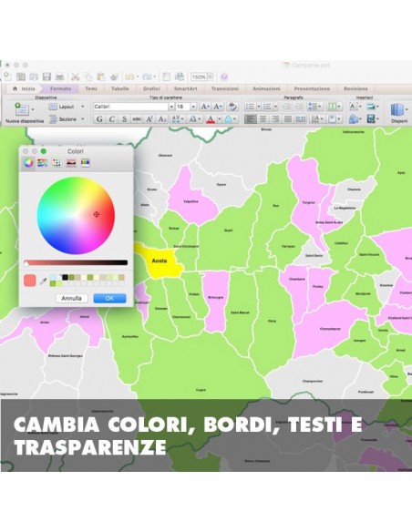Image resolution: width=412 pixels, height=532 pixels.
Task: Apply subscript formatting
Action: coord(162,119)
